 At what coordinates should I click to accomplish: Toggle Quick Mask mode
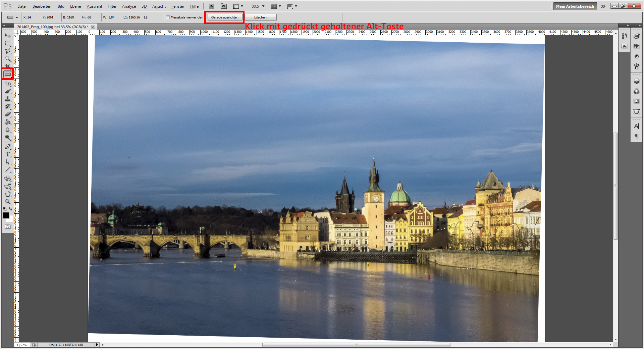point(7,227)
